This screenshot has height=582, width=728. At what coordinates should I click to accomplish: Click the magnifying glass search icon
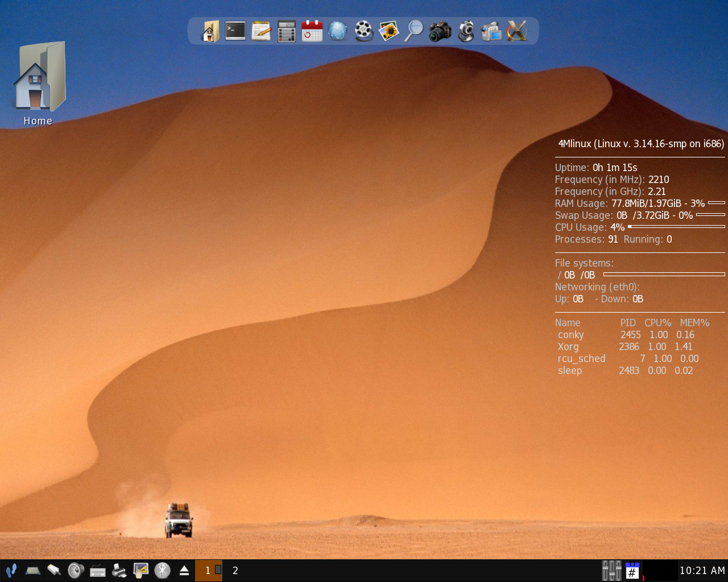click(x=414, y=31)
